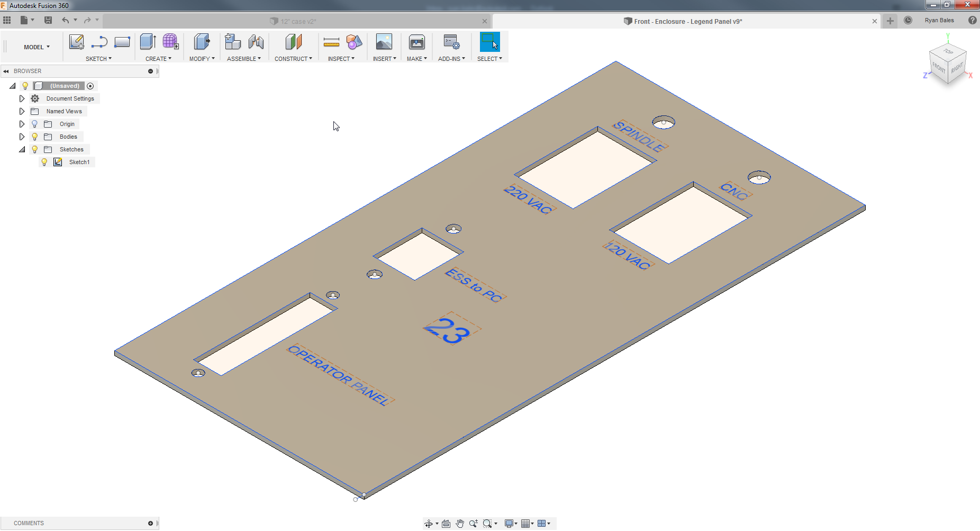
Task: Select the Rectangle sketch tool
Action: tap(122, 42)
